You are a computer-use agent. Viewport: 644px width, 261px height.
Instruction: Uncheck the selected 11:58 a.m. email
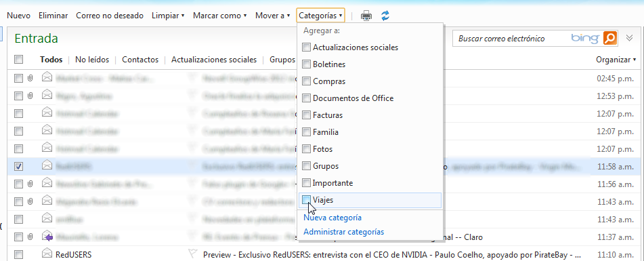(x=18, y=167)
